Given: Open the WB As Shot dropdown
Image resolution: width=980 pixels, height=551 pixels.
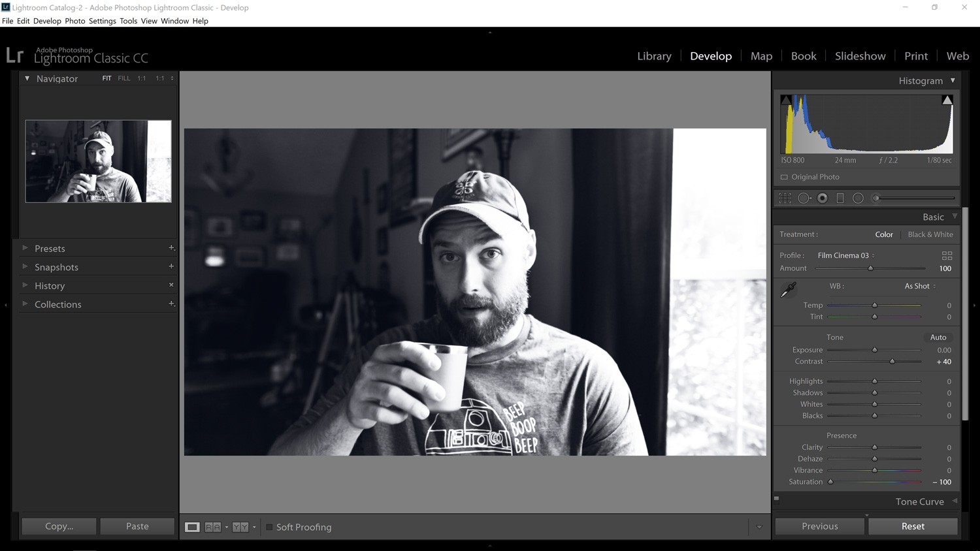Looking at the screenshot, I should 918,286.
